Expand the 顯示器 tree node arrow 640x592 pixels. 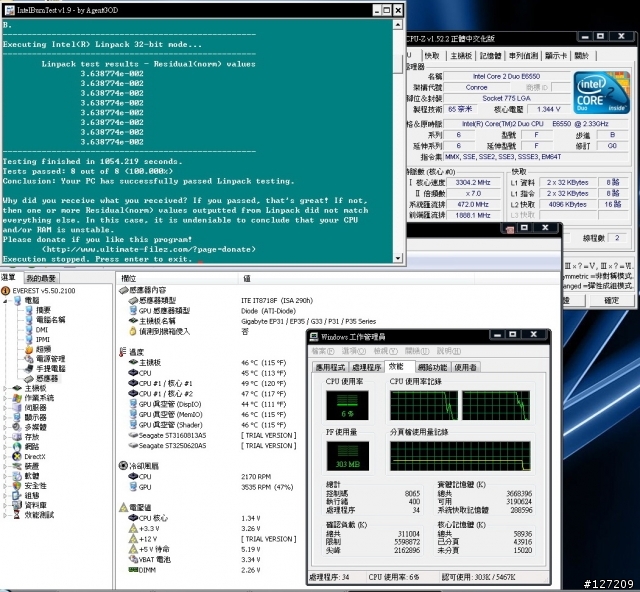click(5, 417)
